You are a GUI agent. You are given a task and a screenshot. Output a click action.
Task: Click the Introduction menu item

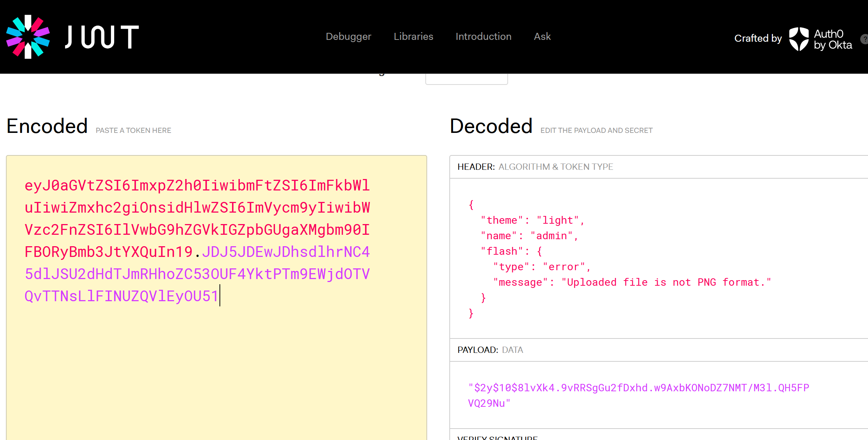tap(483, 37)
